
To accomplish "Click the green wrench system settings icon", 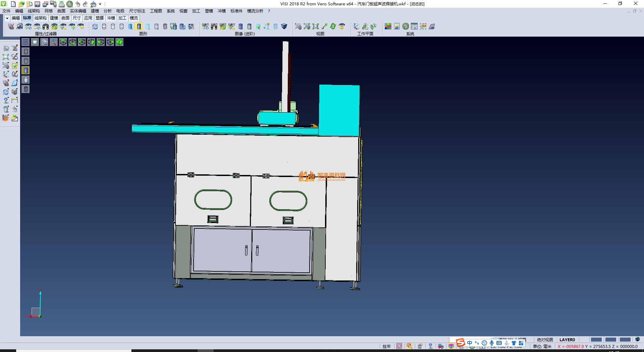I will coord(406,26).
